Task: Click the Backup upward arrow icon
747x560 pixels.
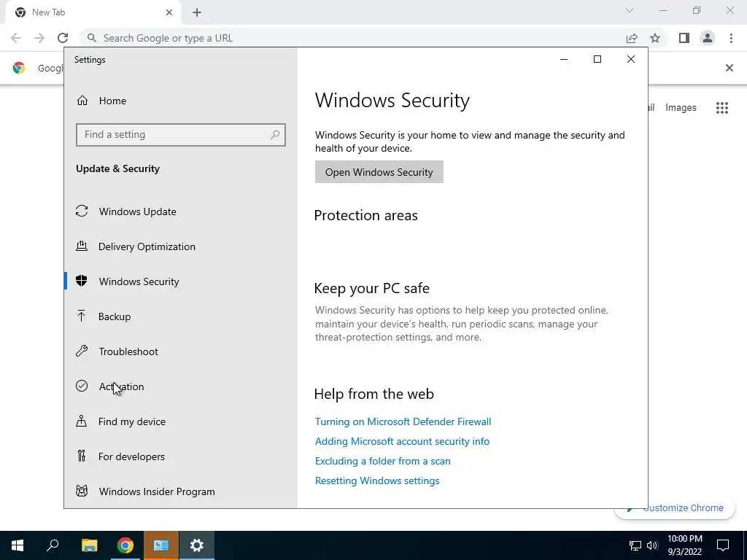Action: pyautogui.click(x=82, y=316)
